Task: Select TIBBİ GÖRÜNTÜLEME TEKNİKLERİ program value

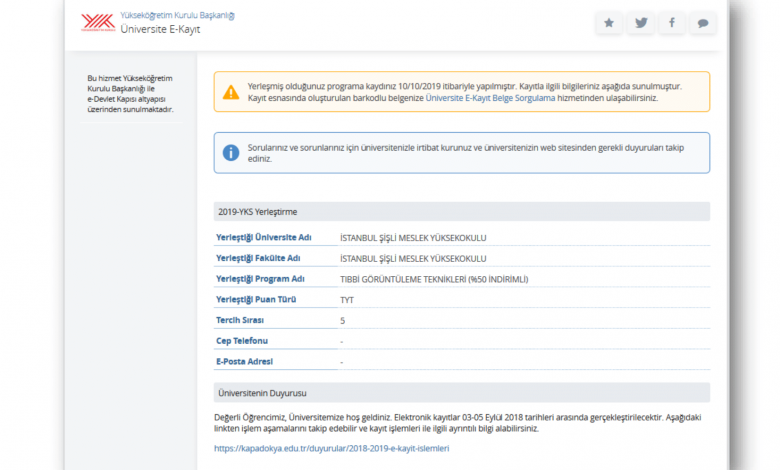Action: [x=434, y=280]
